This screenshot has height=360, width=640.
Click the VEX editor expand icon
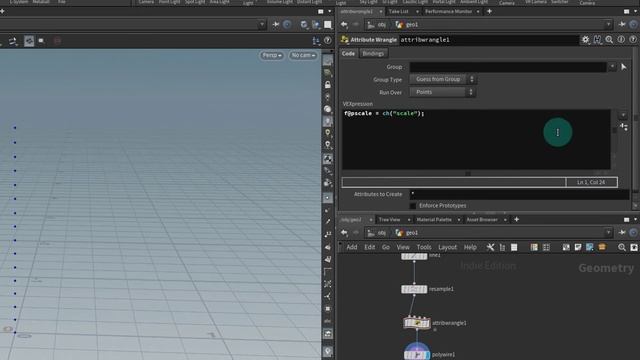click(624, 127)
